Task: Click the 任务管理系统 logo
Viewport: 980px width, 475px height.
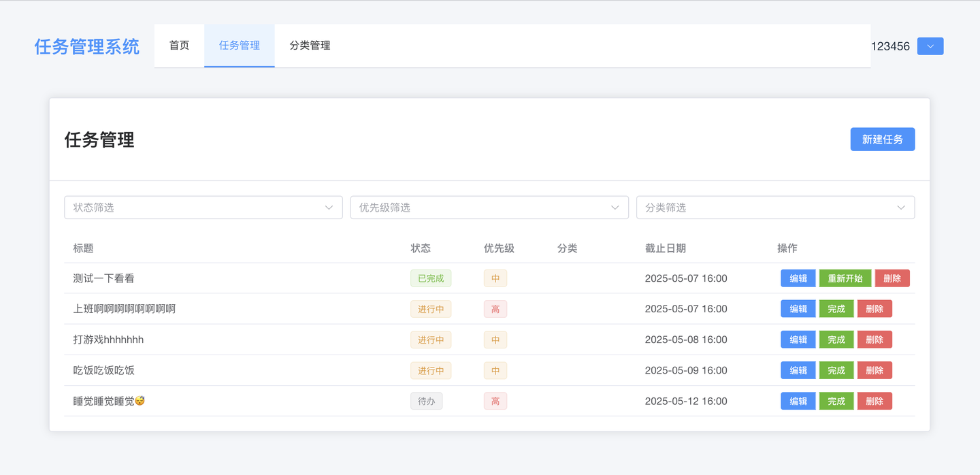Action: (x=86, y=46)
